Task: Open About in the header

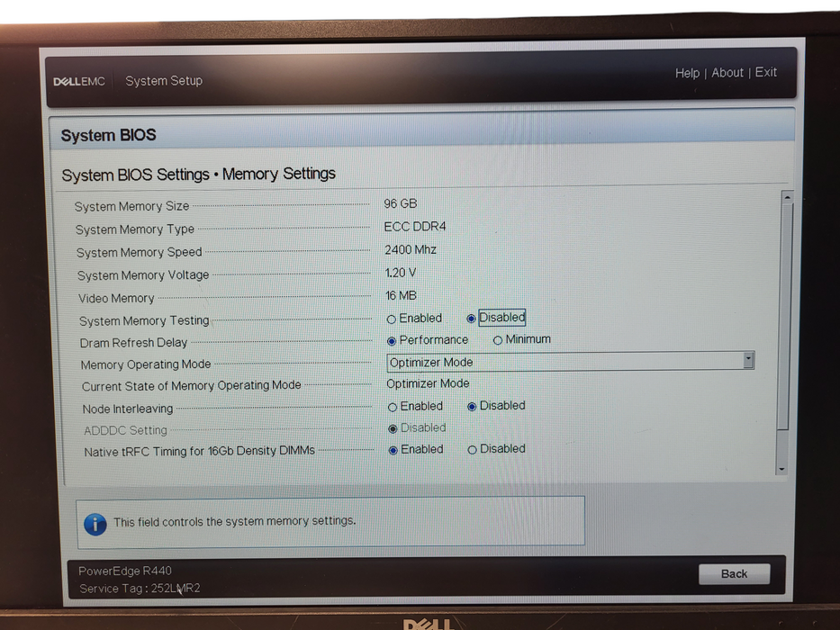Action: click(727, 72)
